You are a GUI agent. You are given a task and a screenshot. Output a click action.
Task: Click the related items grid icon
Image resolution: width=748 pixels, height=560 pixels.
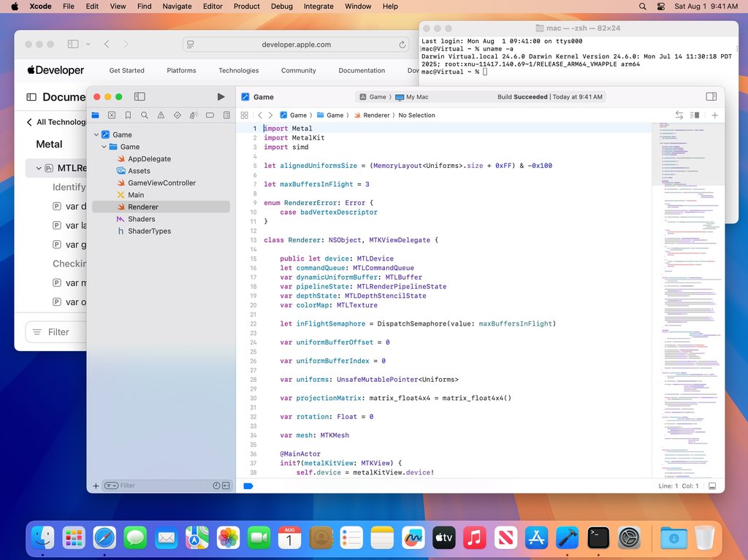[x=244, y=115]
